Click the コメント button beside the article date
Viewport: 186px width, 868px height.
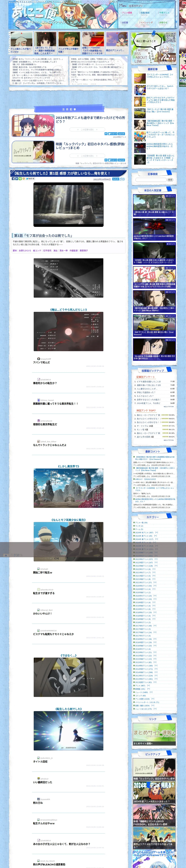click(x=116, y=179)
